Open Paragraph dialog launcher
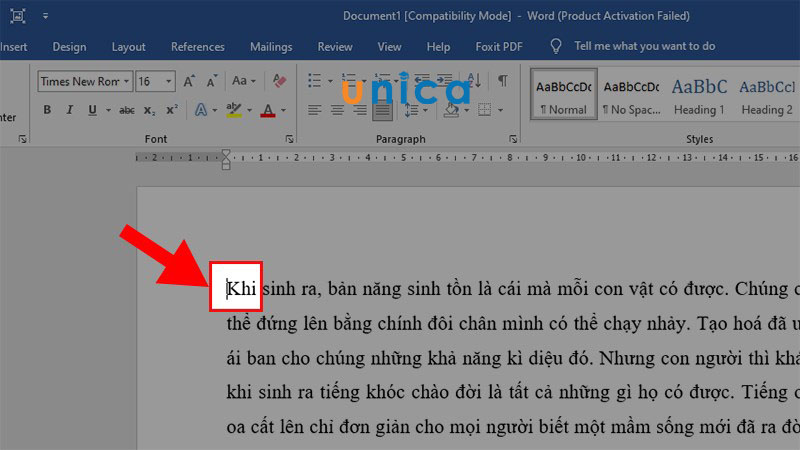The height and width of the screenshot is (450, 800). (x=513, y=139)
